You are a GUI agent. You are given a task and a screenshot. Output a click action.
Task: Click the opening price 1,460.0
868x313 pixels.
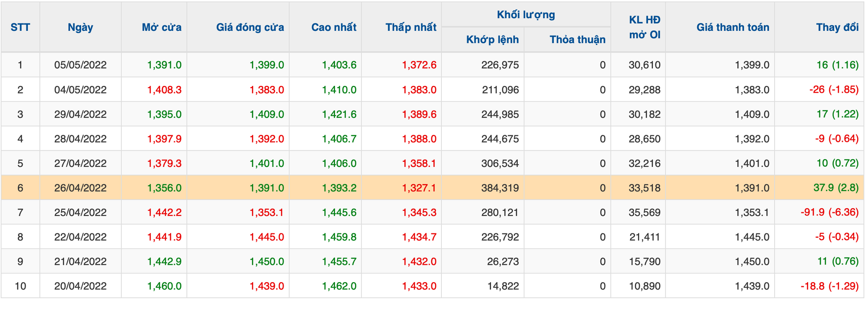[164, 286]
